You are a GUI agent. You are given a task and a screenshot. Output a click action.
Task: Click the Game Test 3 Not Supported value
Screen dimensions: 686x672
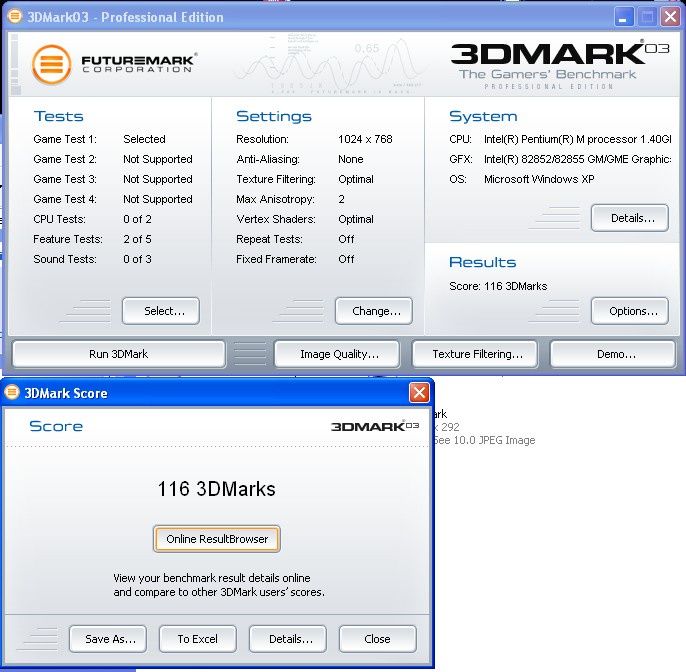tap(158, 179)
